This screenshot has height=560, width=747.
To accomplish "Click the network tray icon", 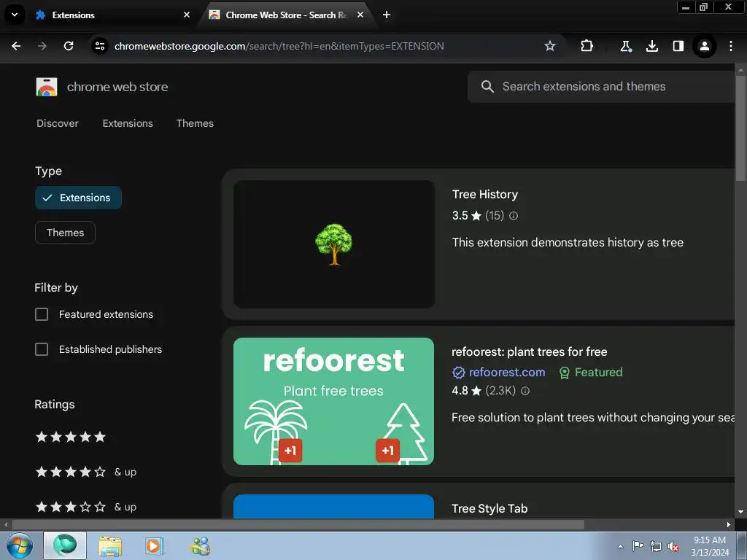I will 656,546.
